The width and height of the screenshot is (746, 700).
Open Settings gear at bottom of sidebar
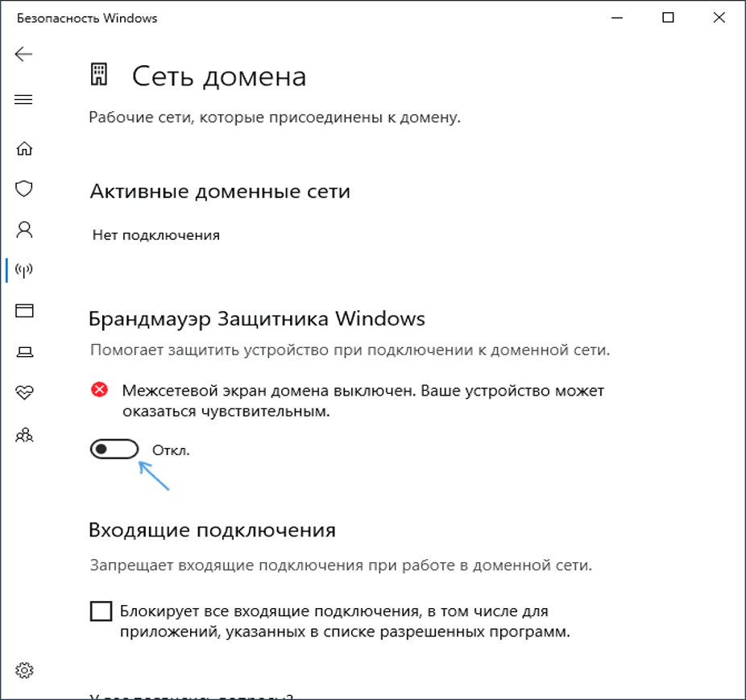[24, 670]
